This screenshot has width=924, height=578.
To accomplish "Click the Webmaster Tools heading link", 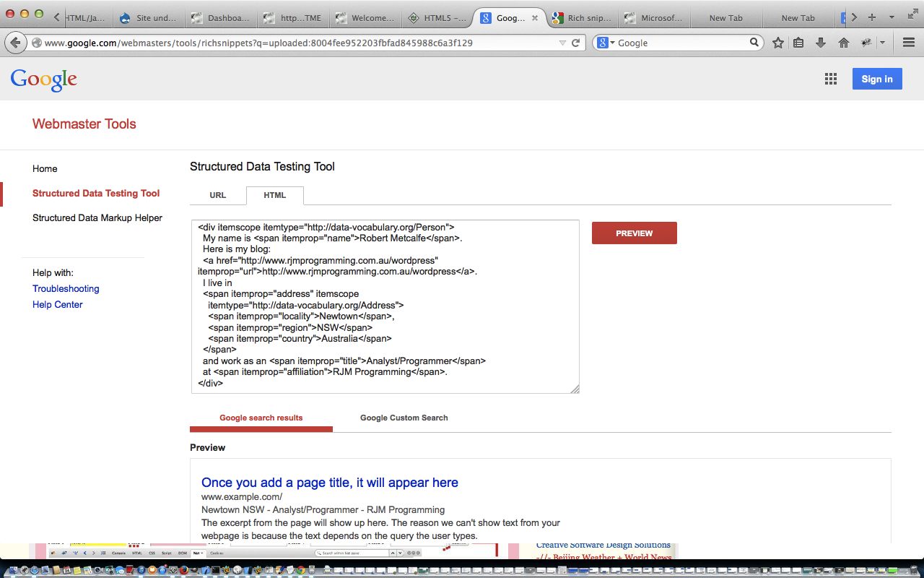I will (x=84, y=124).
